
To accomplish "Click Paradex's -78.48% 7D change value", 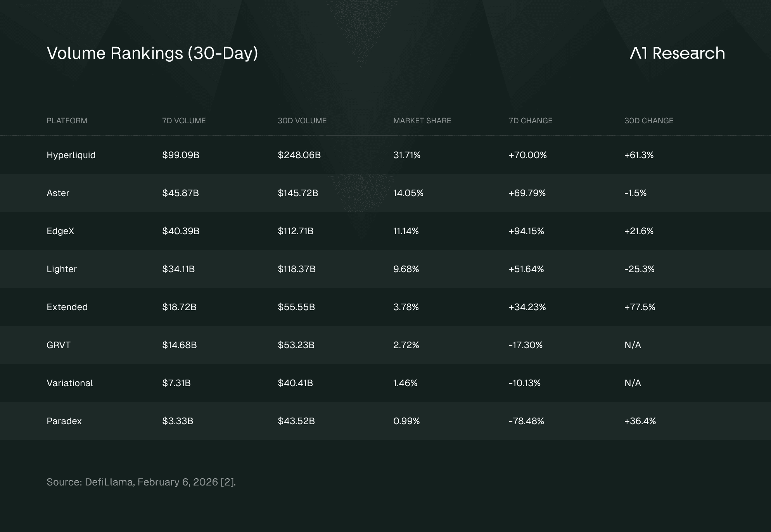I will point(526,421).
